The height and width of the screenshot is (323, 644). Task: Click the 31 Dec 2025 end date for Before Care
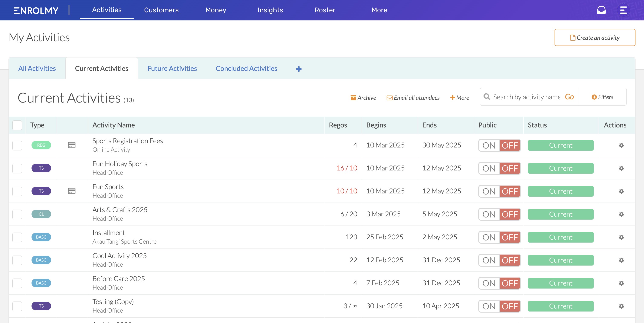click(x=441, y=283)
